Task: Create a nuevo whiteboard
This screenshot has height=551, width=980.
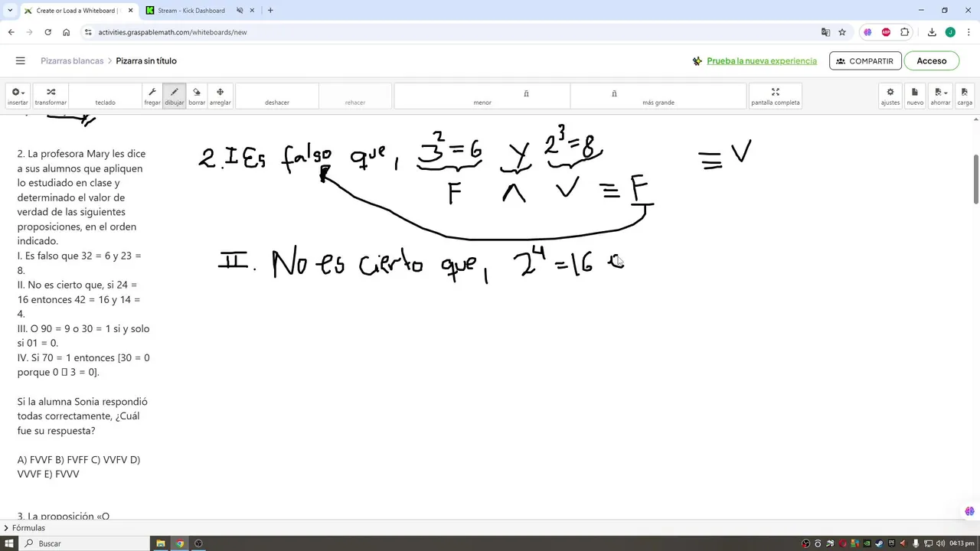Action: click(915, 96)
